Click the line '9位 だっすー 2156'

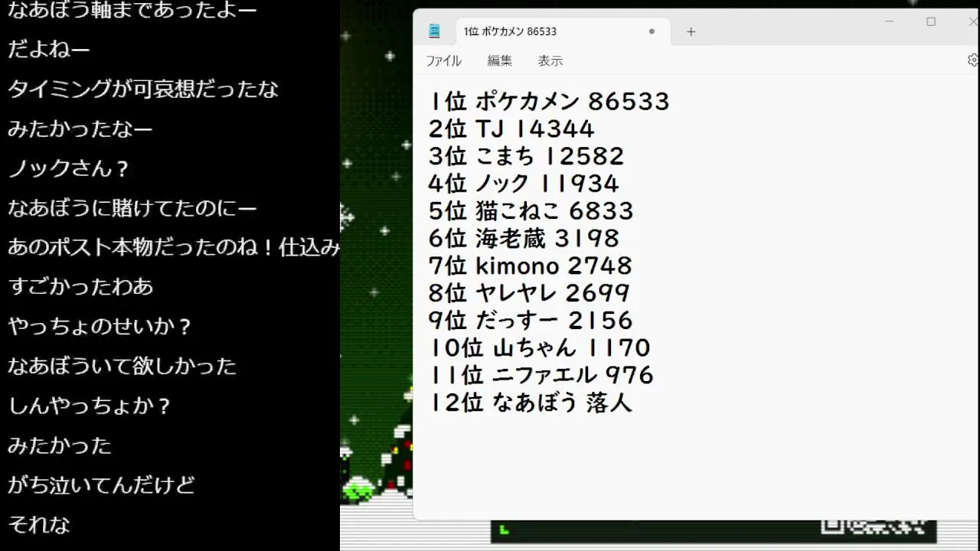click(x=531, y=321)
